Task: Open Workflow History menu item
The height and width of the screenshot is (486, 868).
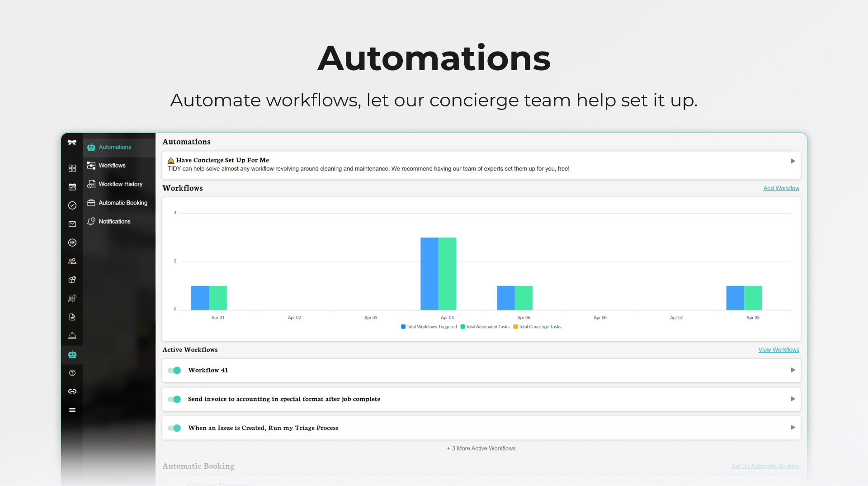Action: pos(119,184)
